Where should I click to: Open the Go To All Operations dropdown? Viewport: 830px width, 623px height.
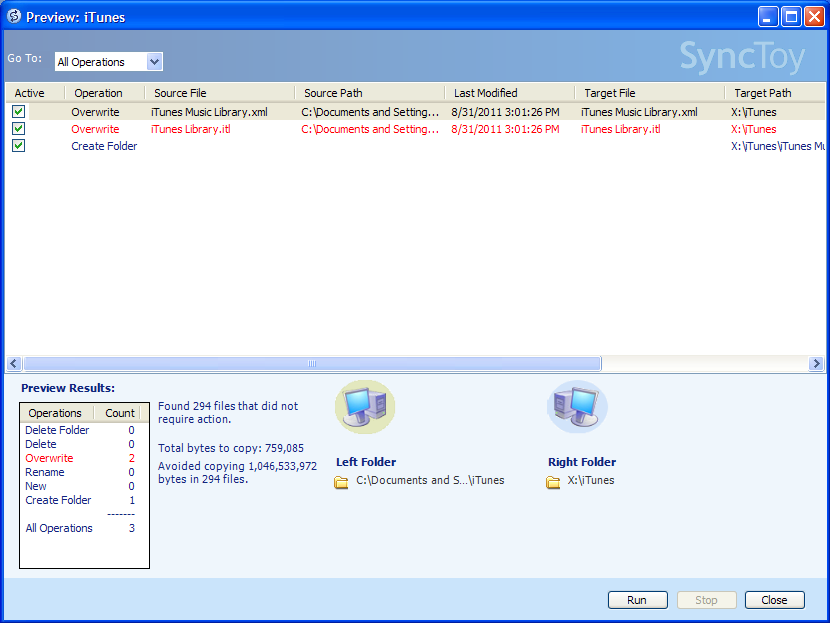click(x=154, y=62)
